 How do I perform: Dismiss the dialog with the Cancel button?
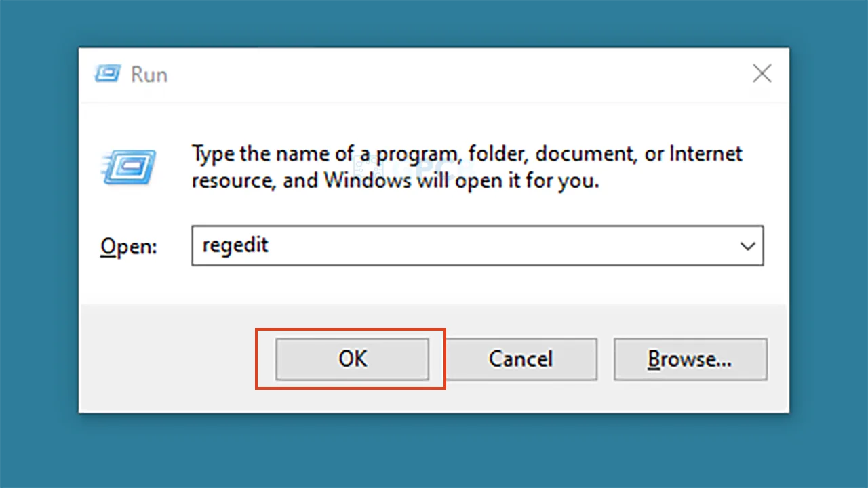tap(521, 359)
